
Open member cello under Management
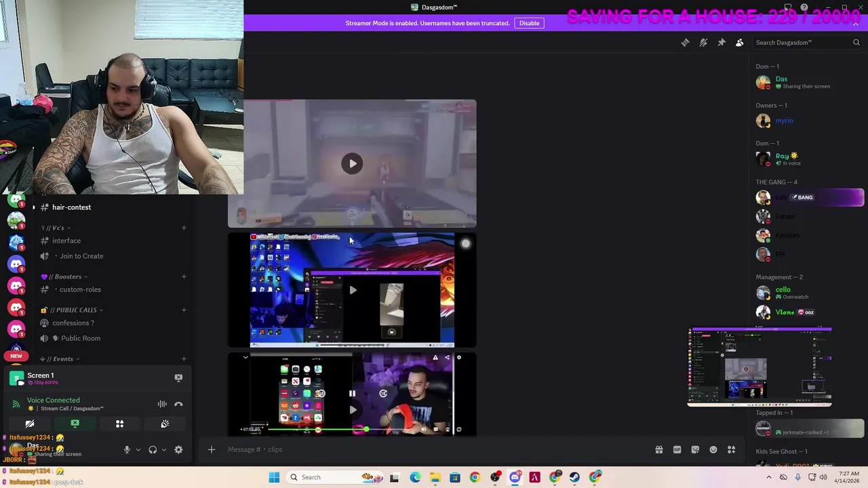(808, 293)
